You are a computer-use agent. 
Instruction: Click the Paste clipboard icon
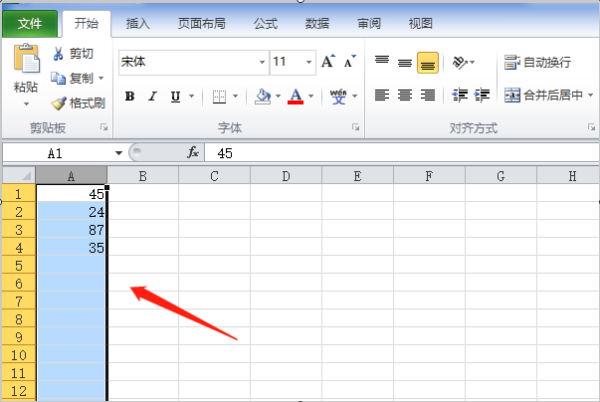pos(26,59)
